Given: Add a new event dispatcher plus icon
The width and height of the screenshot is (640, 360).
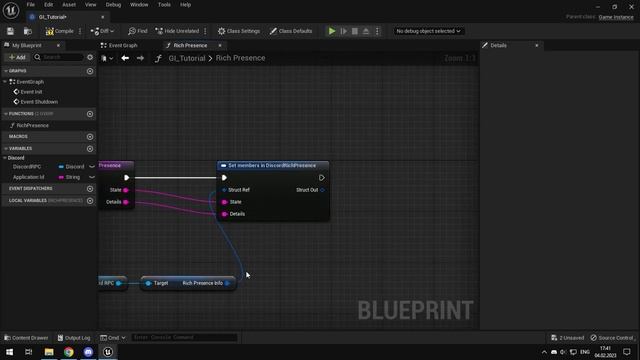Looking at the screenshot, I should point(90,189).
